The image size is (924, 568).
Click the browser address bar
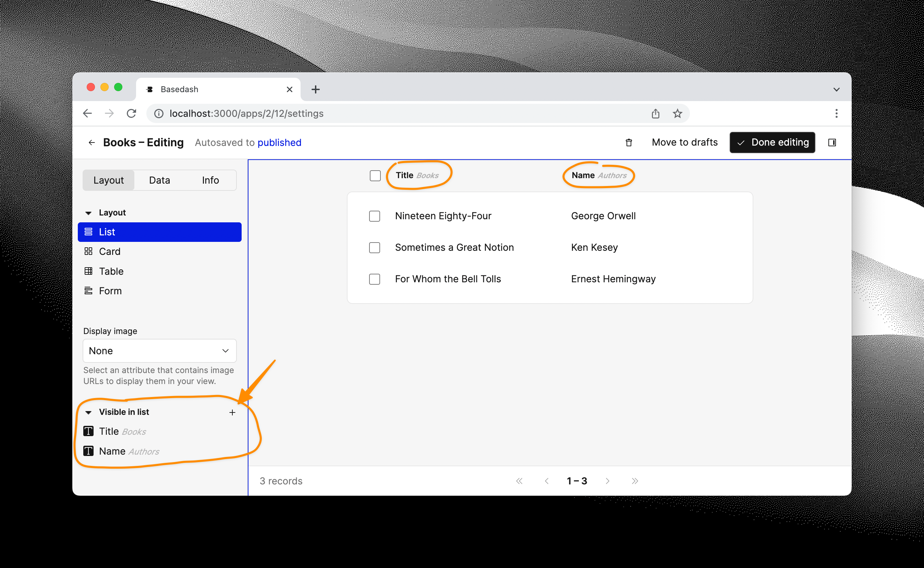[x=376, y=113]
